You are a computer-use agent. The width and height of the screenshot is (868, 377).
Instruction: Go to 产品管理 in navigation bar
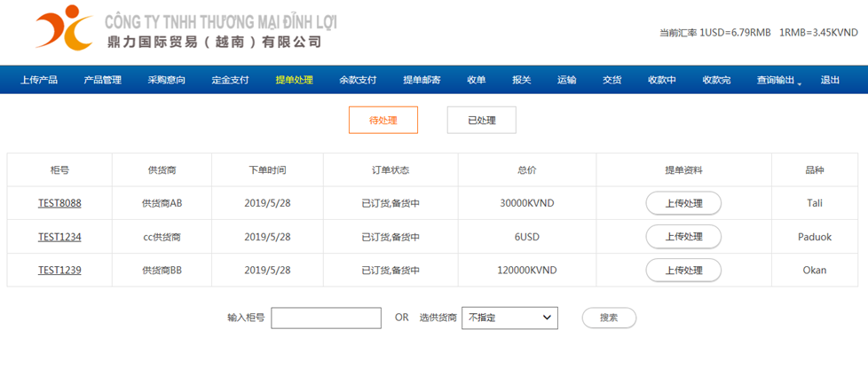102,80
